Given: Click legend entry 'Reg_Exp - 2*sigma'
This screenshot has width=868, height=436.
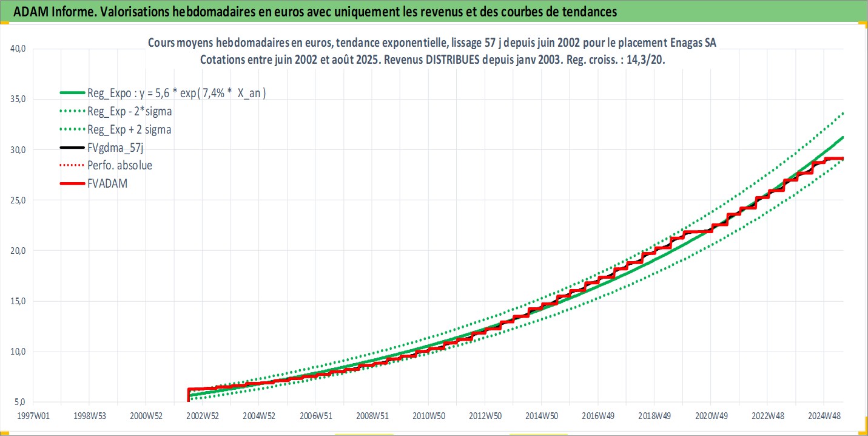Looking at the screenshot, I should [130, 111].
